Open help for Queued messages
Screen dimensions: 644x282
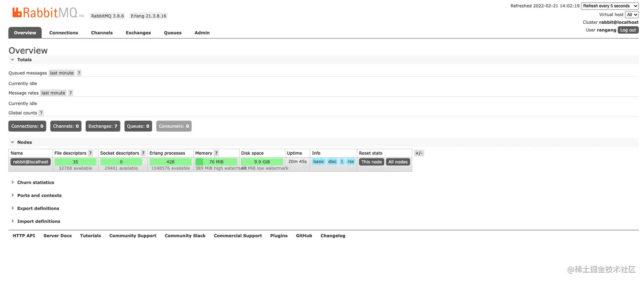pos(79,73)
